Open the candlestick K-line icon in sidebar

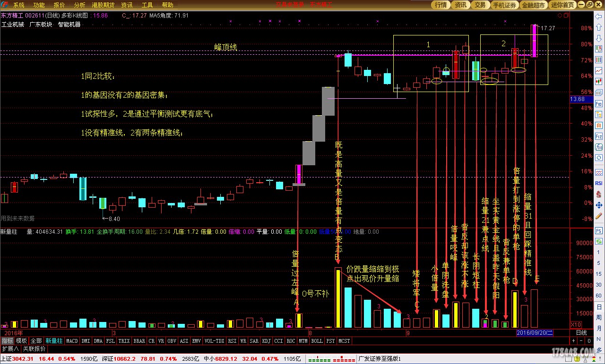[x=599, y=81]
